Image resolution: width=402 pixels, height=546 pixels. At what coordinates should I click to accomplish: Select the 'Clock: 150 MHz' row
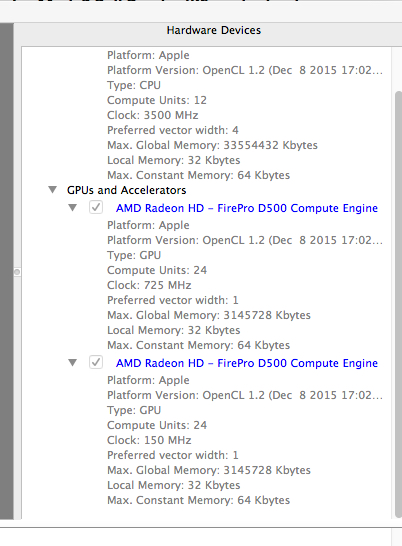pos(149,440)
